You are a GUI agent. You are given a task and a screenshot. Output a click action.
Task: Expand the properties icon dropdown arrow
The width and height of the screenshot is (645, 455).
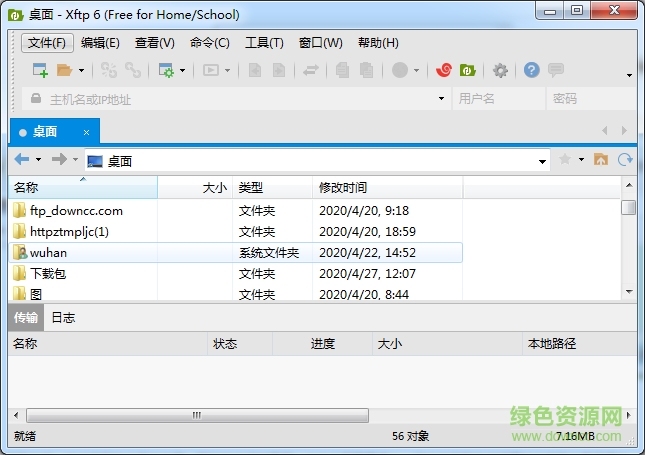pyautogui.click(x=183, y=70)
